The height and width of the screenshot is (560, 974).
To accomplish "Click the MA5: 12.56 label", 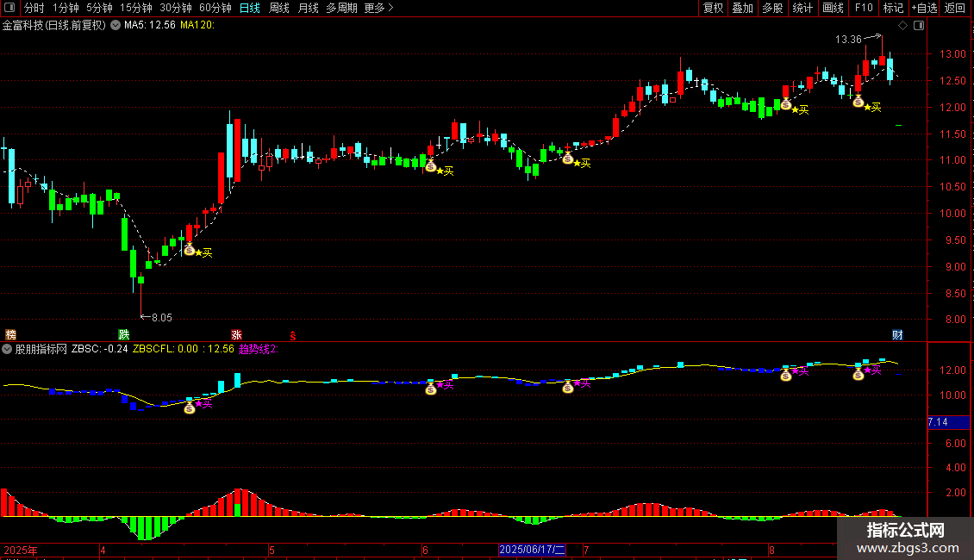I will click(x=150, y=25).
